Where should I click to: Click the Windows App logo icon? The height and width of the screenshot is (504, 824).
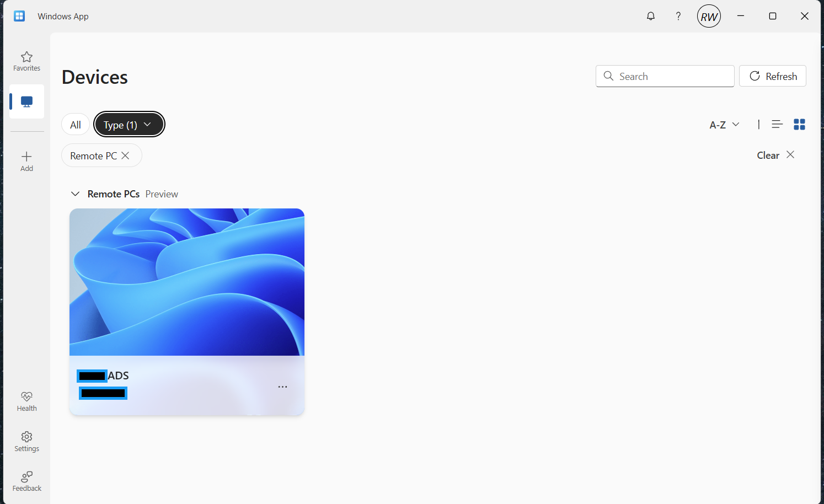click(x=19, y=16)
